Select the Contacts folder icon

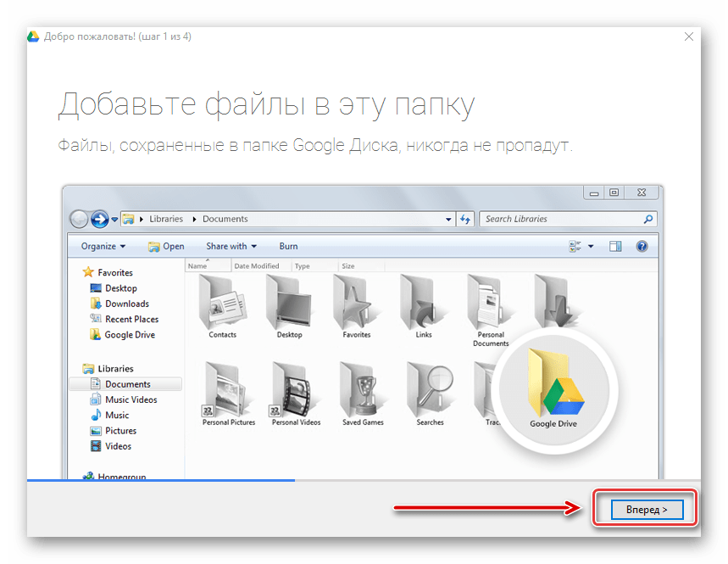[222, 307]
